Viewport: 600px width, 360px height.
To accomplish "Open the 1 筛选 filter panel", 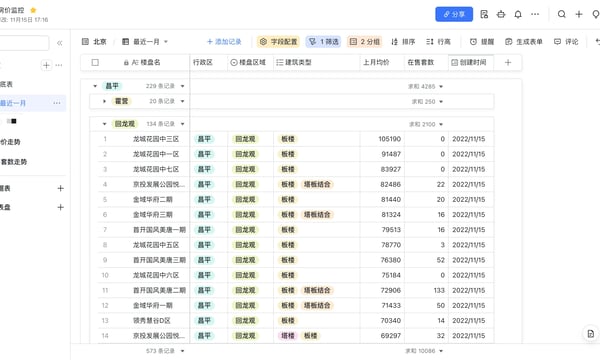I will click(x=323, y=42).
